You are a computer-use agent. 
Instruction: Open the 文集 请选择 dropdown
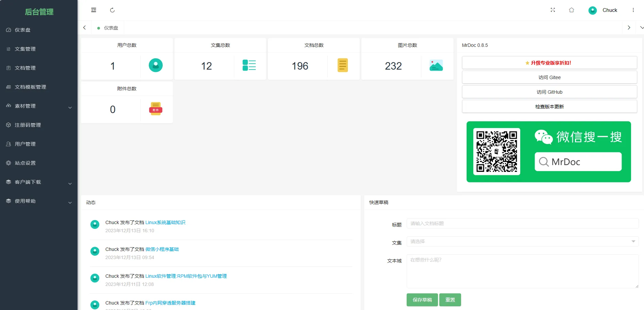coord(523,241)
